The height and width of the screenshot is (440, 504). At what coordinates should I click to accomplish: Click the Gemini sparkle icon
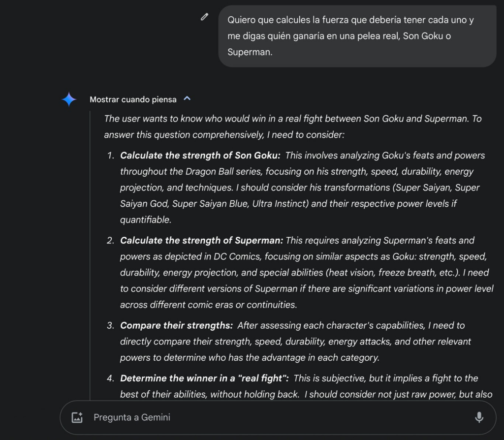(69, 99)
